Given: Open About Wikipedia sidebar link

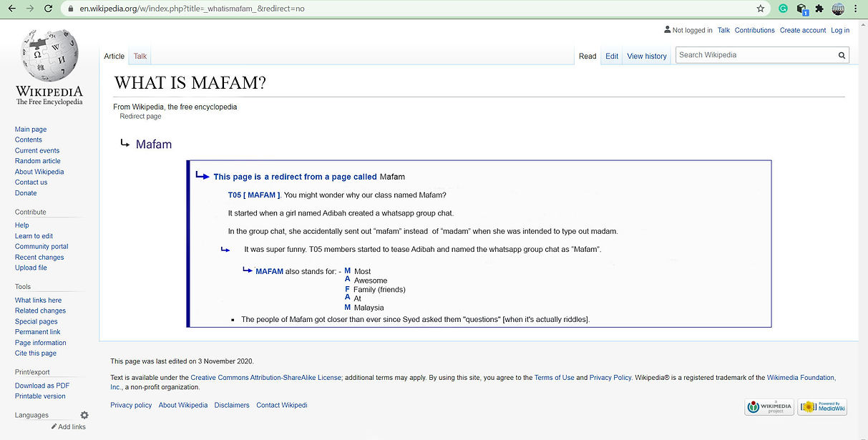Looking at the screenshot, I should pos(39,172).
